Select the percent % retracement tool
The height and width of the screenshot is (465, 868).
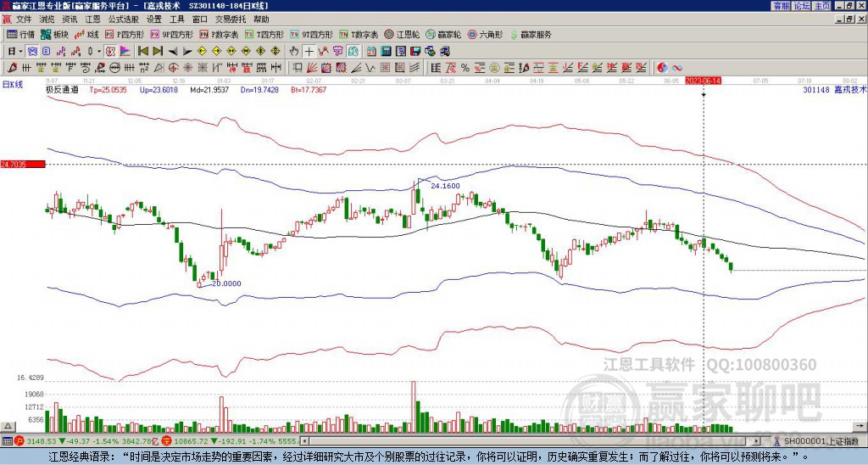tap(465, 68)
